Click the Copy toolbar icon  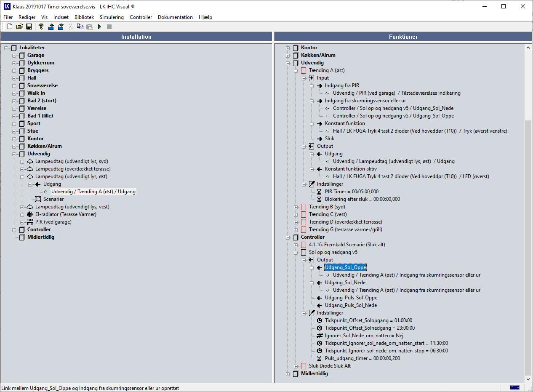click(80, 27)
